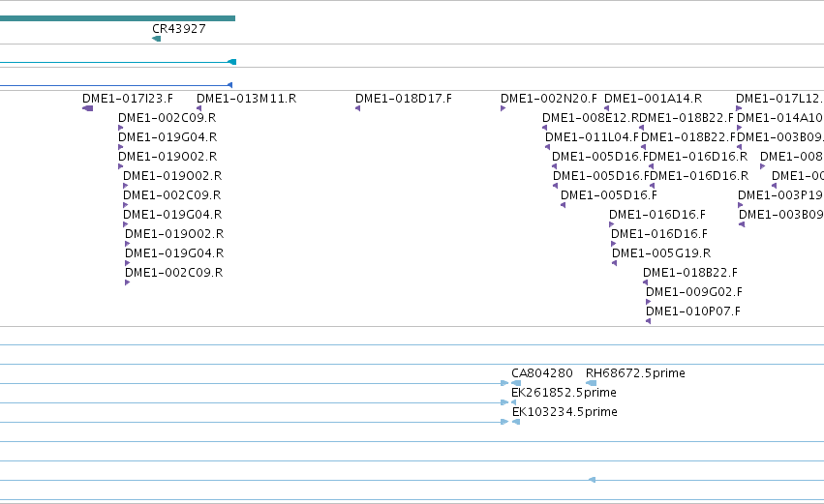Click the DME1-013M11.R arrow glyph
This screenshot has height=504, width=824.
coord(198,108)
